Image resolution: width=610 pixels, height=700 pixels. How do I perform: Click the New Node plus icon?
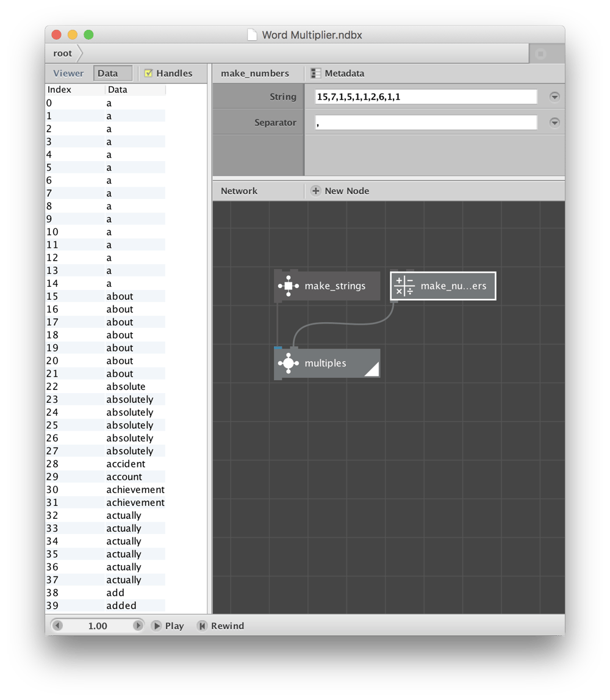315,191
